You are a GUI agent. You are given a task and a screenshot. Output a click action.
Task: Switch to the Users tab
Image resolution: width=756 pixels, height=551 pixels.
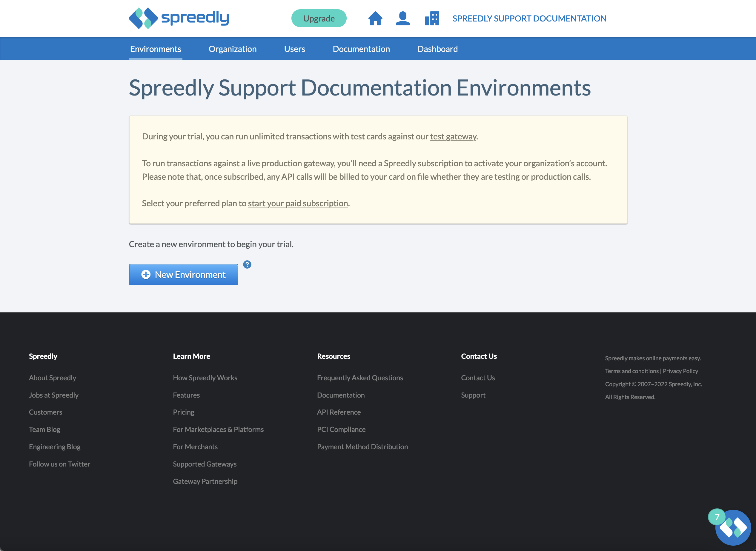(295, 49)
